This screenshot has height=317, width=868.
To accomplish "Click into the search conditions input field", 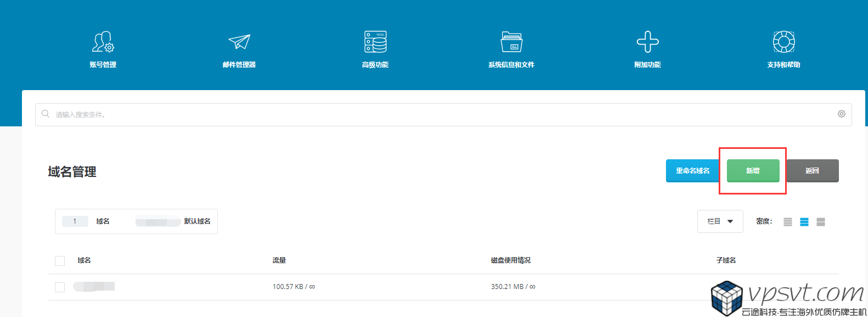I will 439,115.
